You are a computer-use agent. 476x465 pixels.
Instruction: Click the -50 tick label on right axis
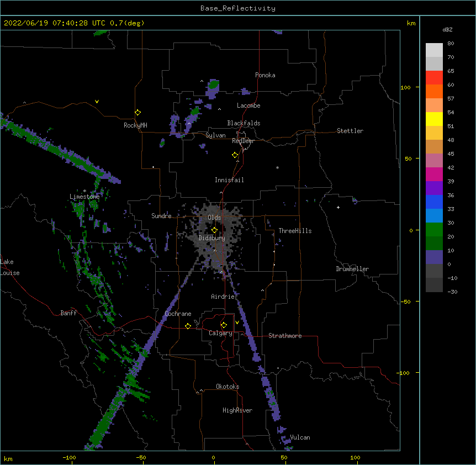coord(405,302)
